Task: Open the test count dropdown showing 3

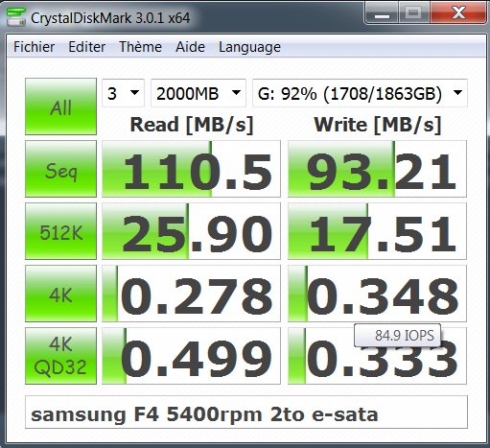Action: [123, 93]
